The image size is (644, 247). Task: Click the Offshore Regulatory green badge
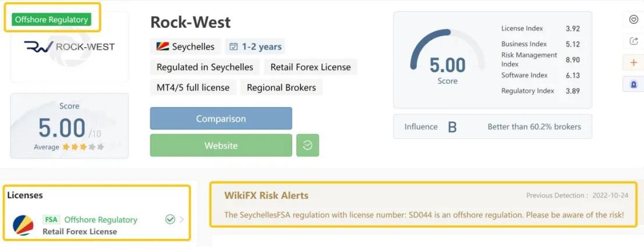click(x=51, y=19)
